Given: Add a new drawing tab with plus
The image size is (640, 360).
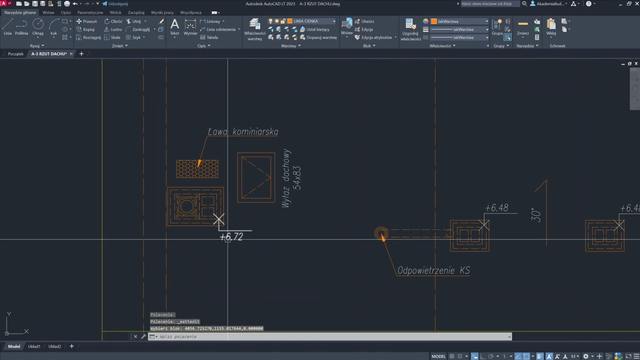Looking at the screenshot, I should 81,54.
